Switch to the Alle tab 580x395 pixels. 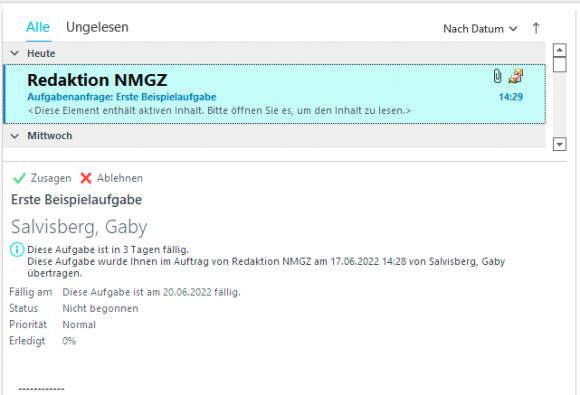pyautogui.click(x=38, y=27)
